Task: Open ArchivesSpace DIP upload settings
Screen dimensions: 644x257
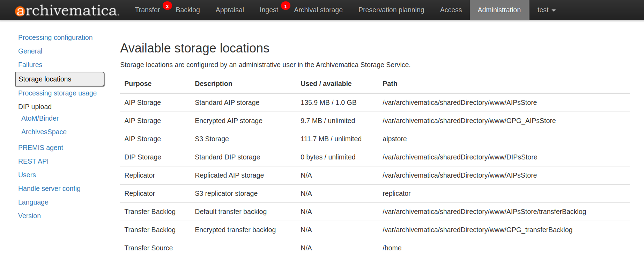Action: tap(44, 132)
